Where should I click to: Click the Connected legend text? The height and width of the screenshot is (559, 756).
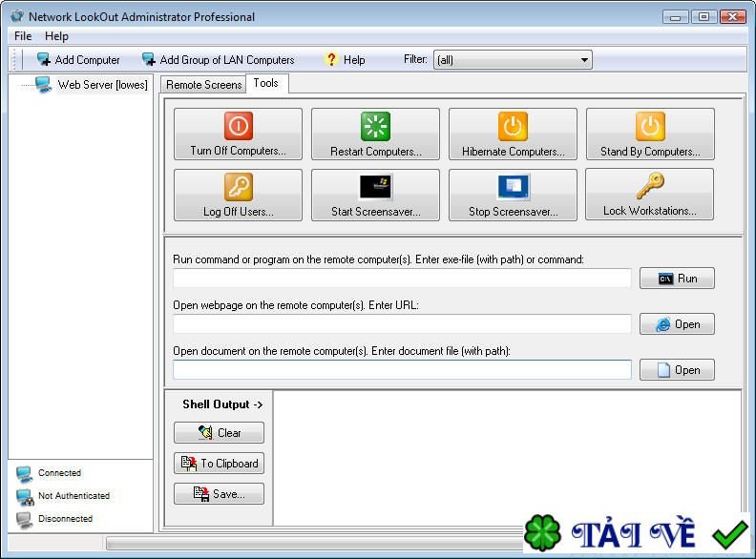pos(60,473)
